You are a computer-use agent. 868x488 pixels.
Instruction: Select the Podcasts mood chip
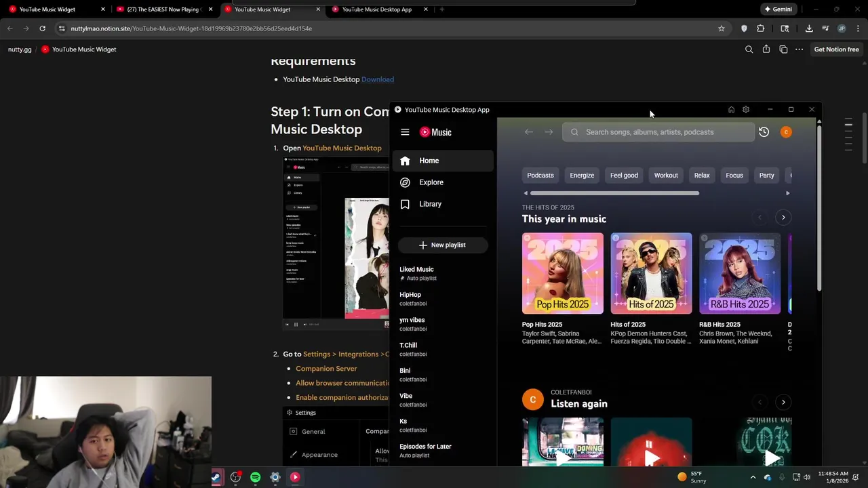coord(540,176)
